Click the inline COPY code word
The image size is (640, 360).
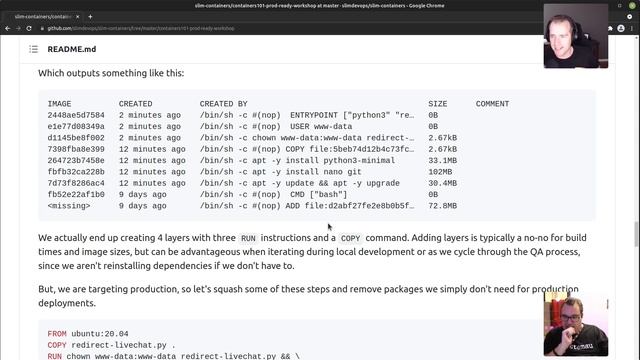click(x=350, y=238)
